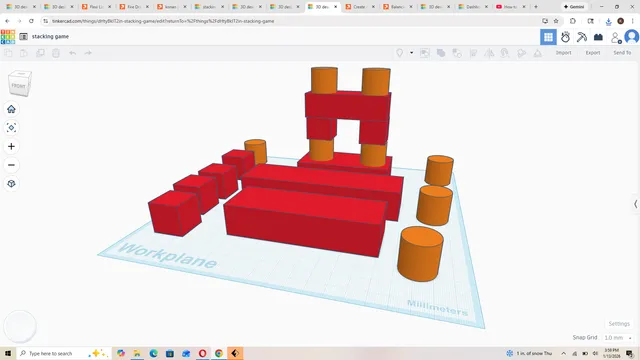This screenshot has height=360, width=640.
Task: Switch to the Dashboard tab
Action: coord(473,7)
